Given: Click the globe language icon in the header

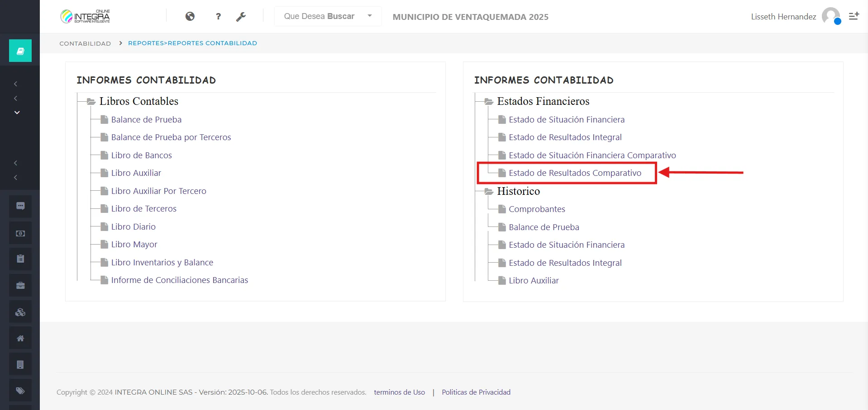Looking at the screenshot, I should click(190, 16).
